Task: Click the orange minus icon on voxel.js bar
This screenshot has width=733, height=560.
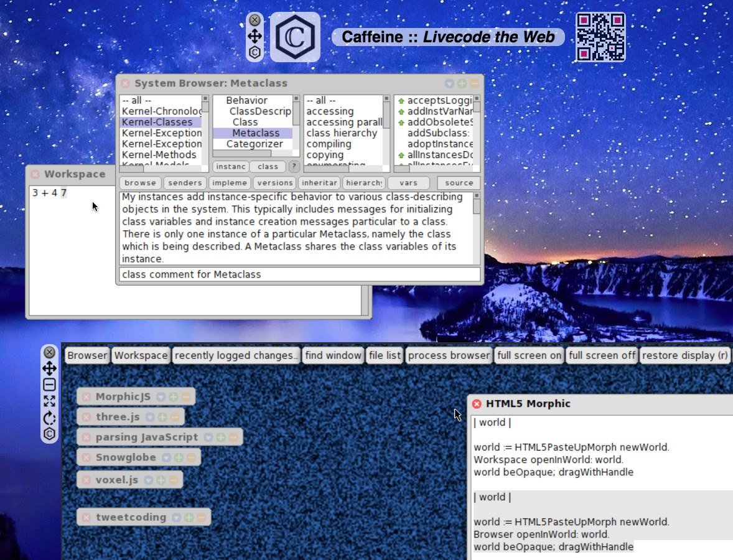Action: point(172,480)
